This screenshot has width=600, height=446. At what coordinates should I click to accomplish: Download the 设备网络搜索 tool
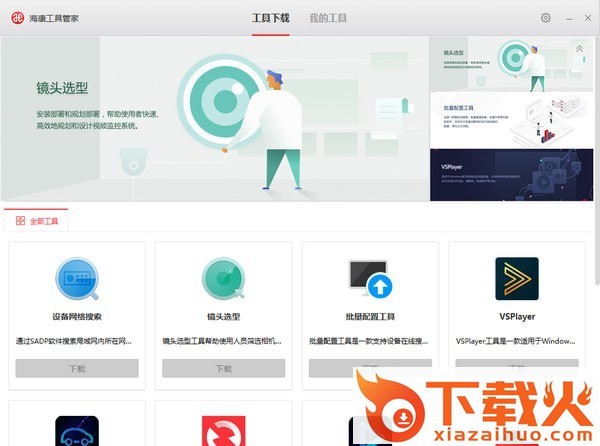[x=77, y=368]
